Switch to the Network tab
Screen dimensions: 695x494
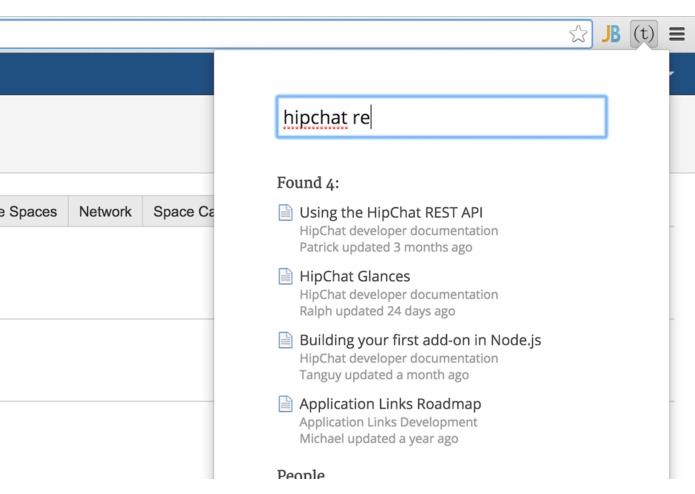pyautogui.click(x=105, y=211)
